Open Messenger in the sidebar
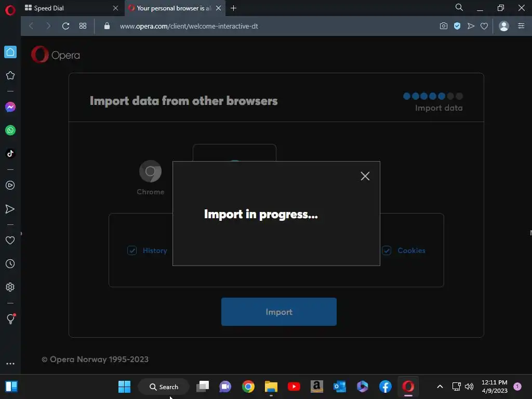The height and width of the screenshot is (399, 532). tap(10, 107)
